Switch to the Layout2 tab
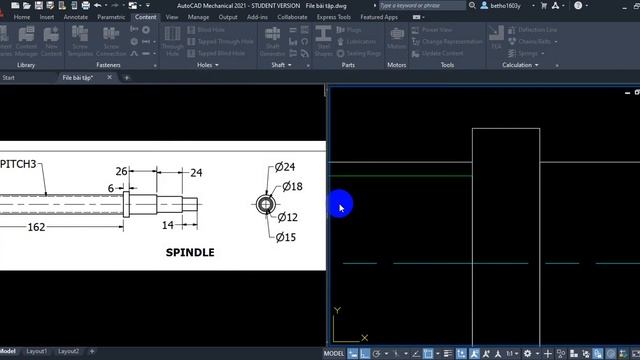The height and width of the screenshot is (360, 640). click(68, 351)
